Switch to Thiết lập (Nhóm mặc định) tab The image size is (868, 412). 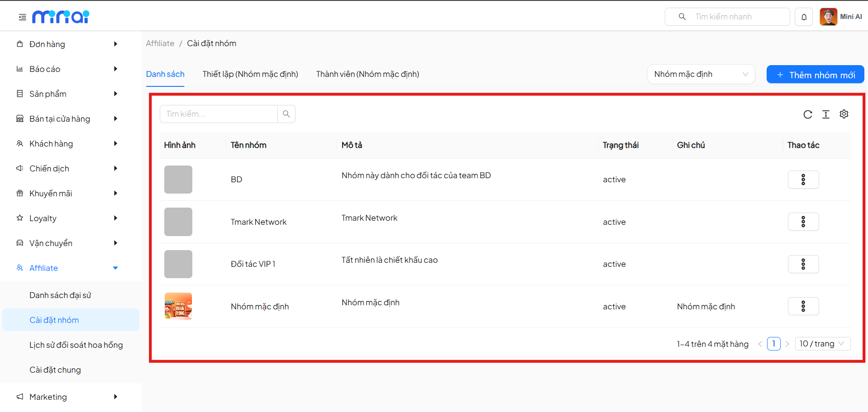pyautogui.click(x=250, y=74)
